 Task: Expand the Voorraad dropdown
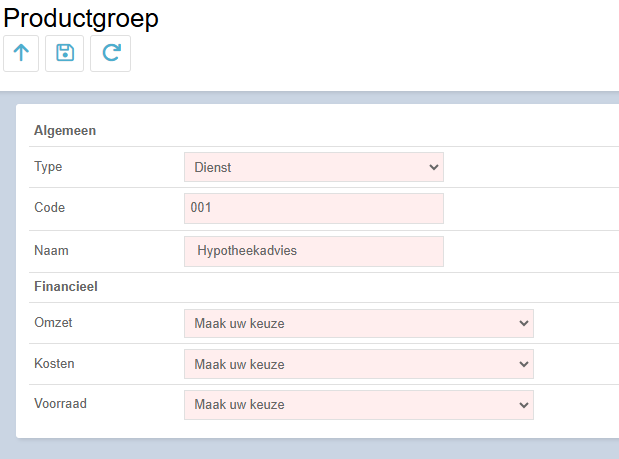pyautogui.click(x=359, y=405)
